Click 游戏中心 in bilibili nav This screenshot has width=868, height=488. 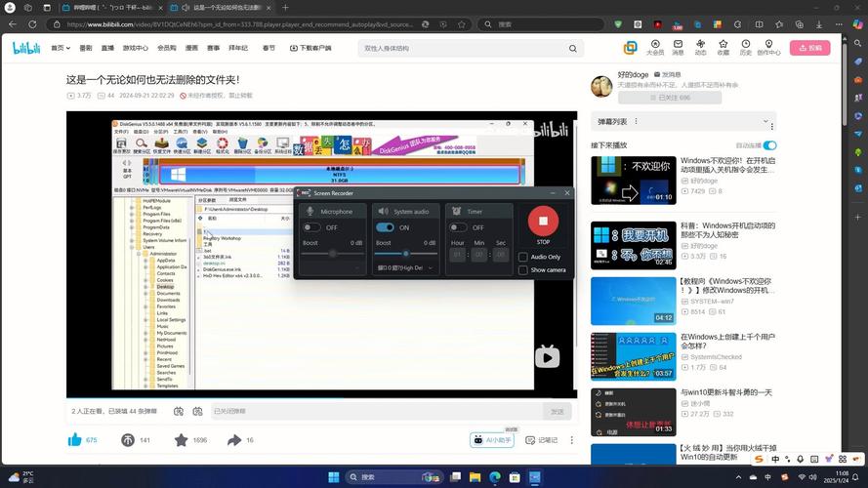[x=135, y=48]
